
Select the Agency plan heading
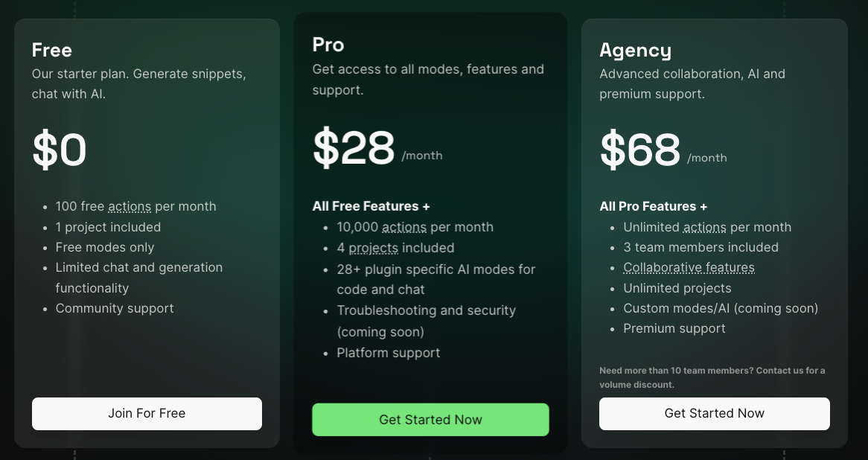[636, 50]
